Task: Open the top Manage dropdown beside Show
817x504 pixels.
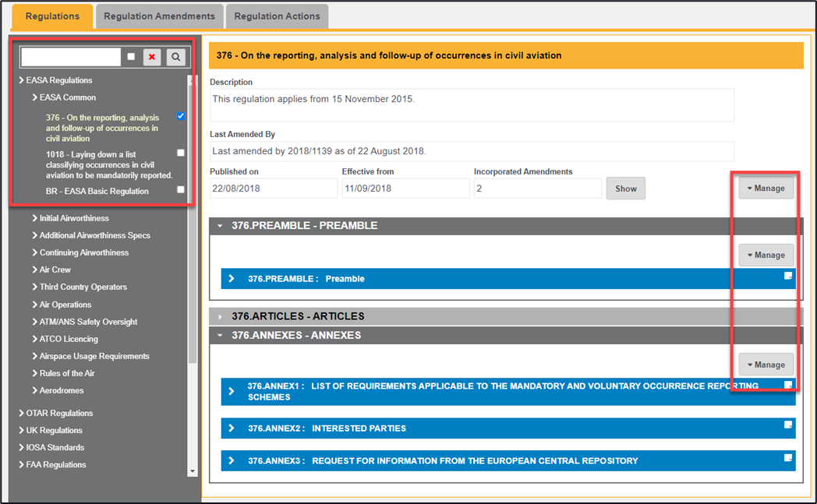Action: (x=766, y=189)
